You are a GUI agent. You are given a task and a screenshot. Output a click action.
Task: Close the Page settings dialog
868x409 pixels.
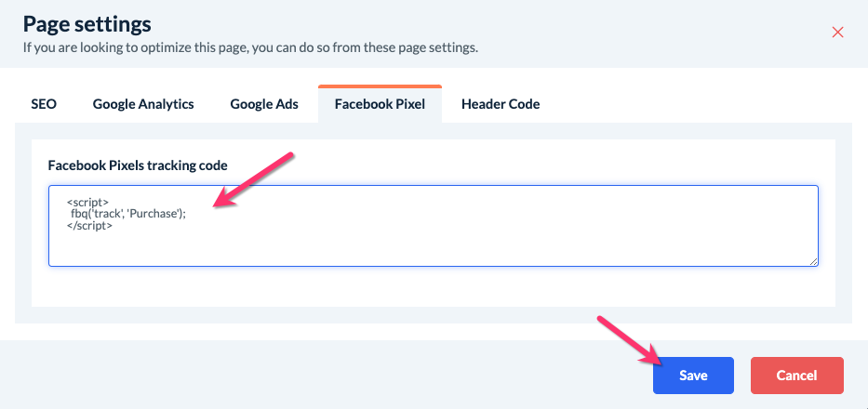[837, 32]
